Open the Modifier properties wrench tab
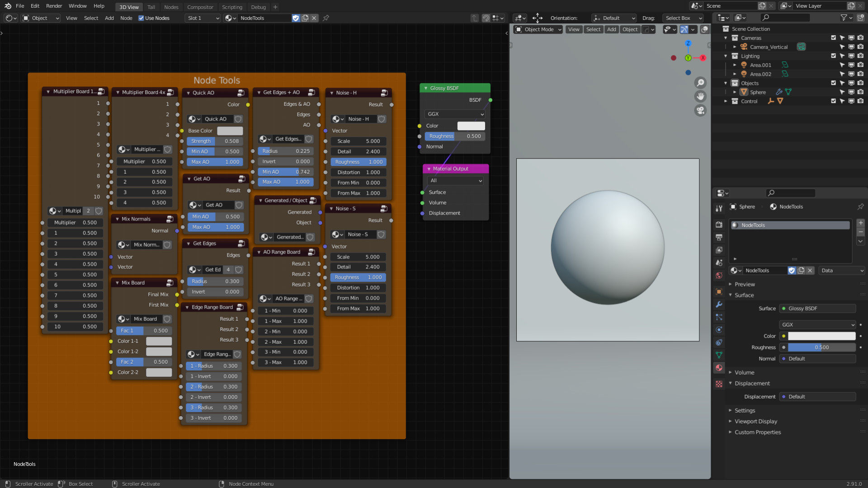Screen dimensions: 868x488 (719, 305)
